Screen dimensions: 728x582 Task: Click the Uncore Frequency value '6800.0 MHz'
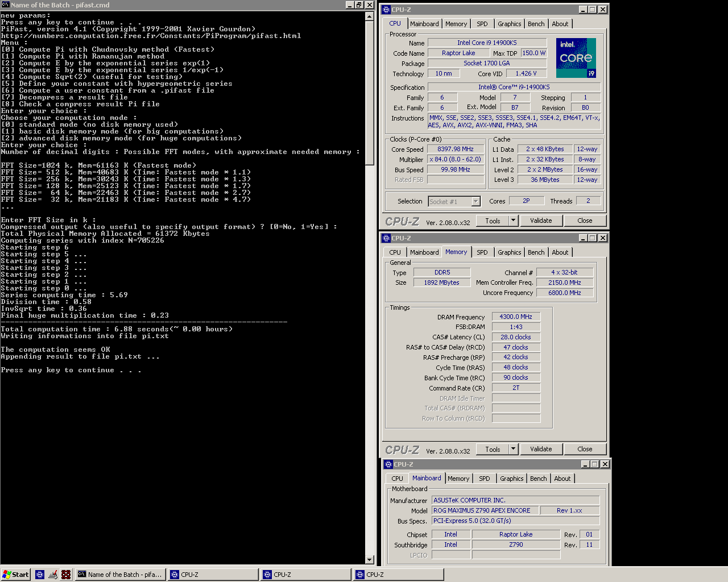[x=565, y=293]
